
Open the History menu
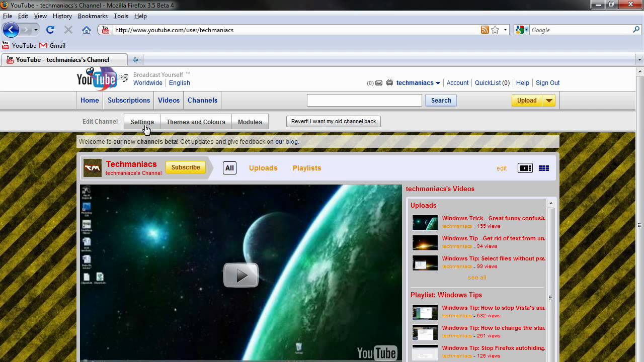click(62, 16)
